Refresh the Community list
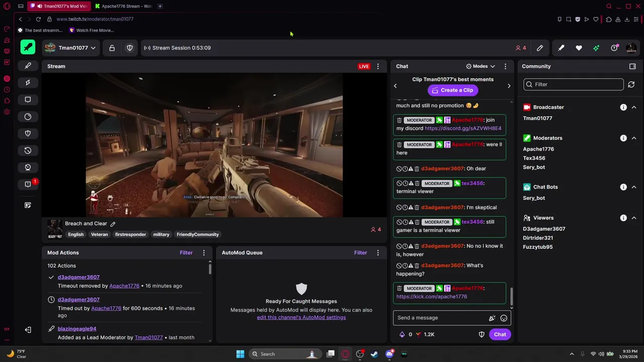 pyautogui.click(x=631, y=84)
